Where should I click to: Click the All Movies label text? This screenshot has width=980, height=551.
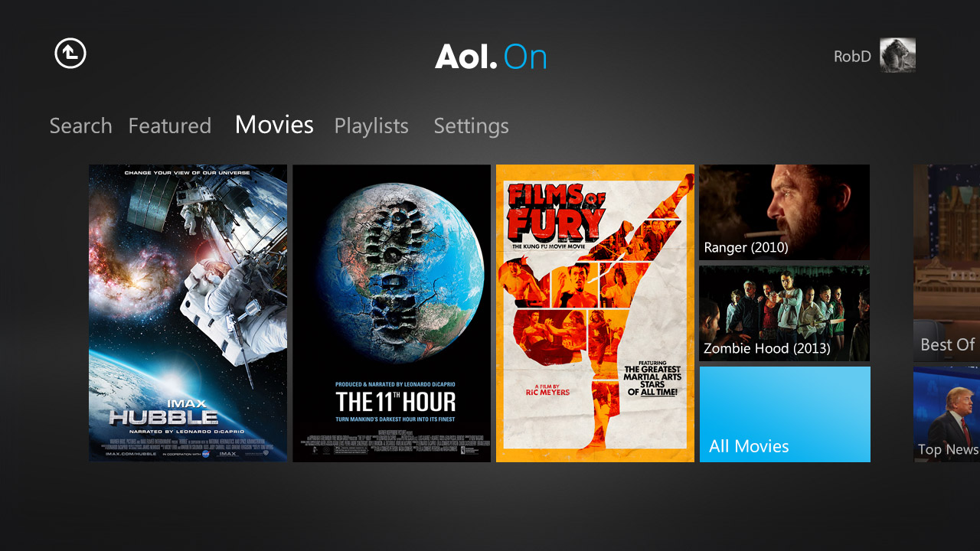tap(749, 446)
